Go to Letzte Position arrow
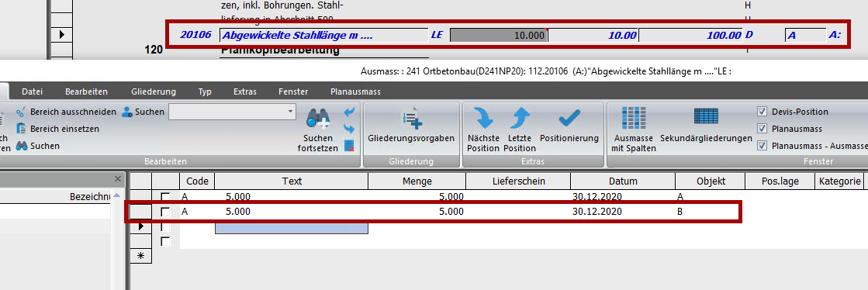Screen dimensions: 868x290 pos(519,118)
